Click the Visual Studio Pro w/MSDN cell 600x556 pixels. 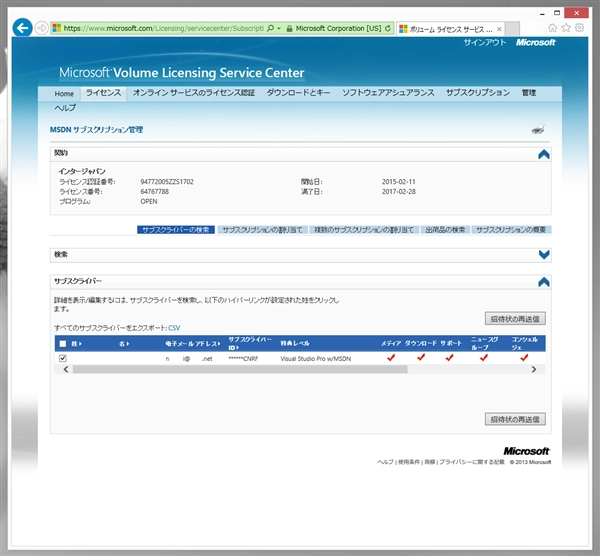(x=316, y=359)
